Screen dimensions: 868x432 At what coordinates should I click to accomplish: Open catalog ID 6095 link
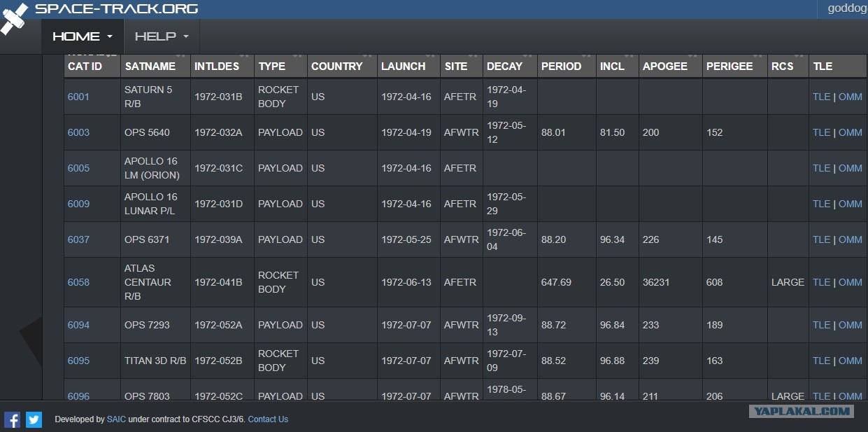coord(78,361)
